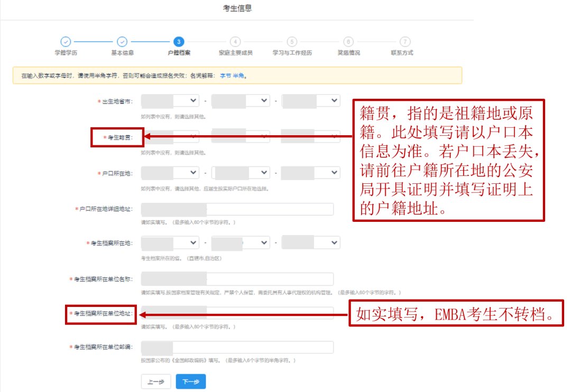Open the first 户口所在地 province dropdown
Image resolution: width=571 pixels, height=392 pixels.
point(170,173)
